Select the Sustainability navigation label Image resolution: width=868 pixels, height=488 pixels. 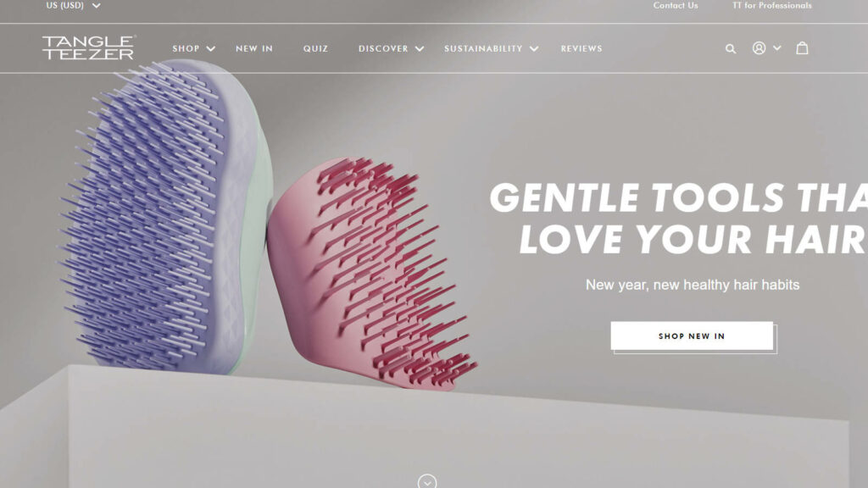tap(483, 48)
